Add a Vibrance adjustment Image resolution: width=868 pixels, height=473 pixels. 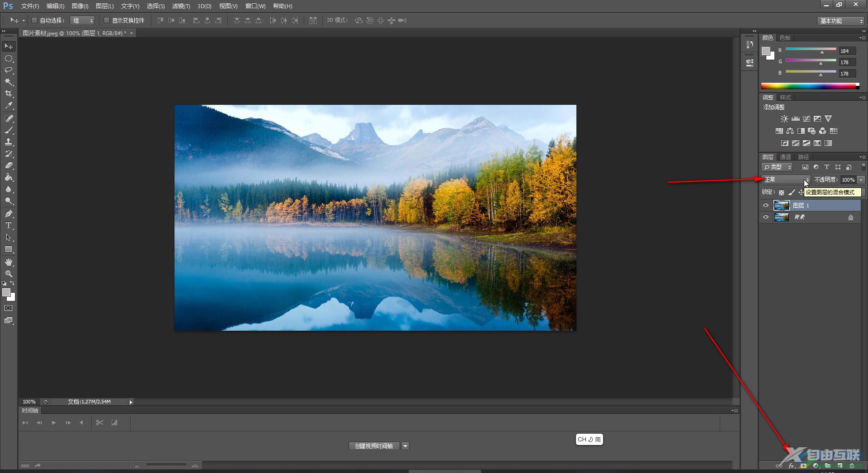[828, 119]
